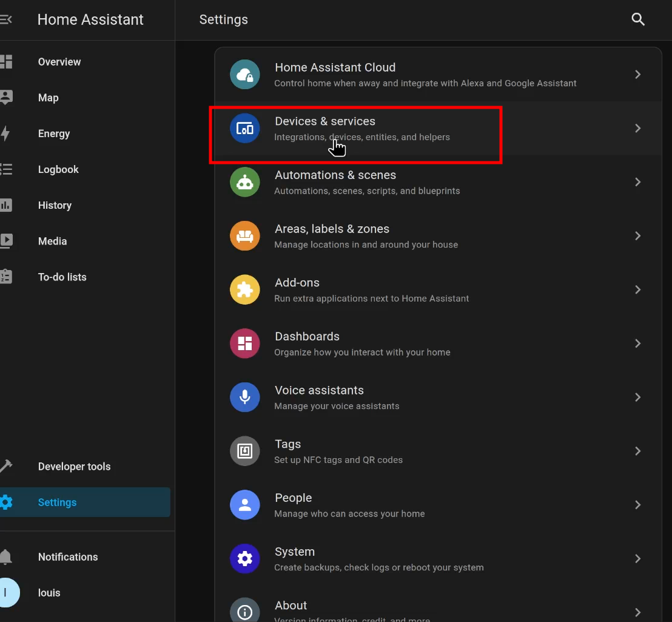This screenshot has height=622, width=672.
Task: Click the System gear icon
Action: tap(244, 558)
